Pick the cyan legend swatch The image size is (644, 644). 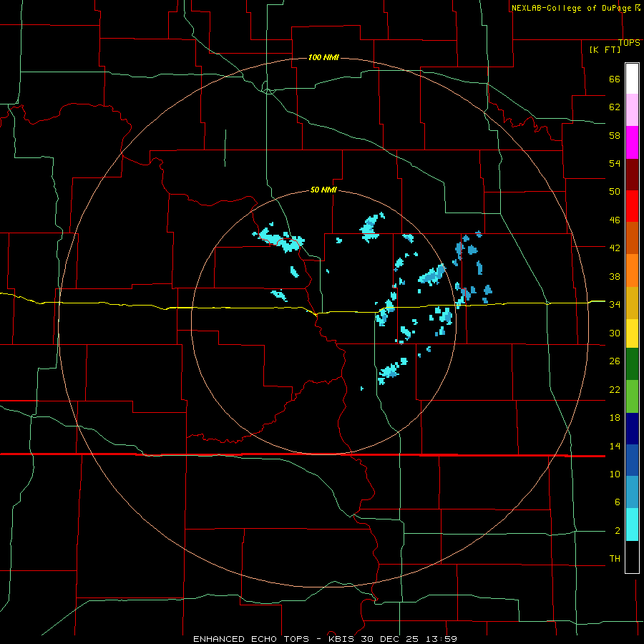point(632,525)
